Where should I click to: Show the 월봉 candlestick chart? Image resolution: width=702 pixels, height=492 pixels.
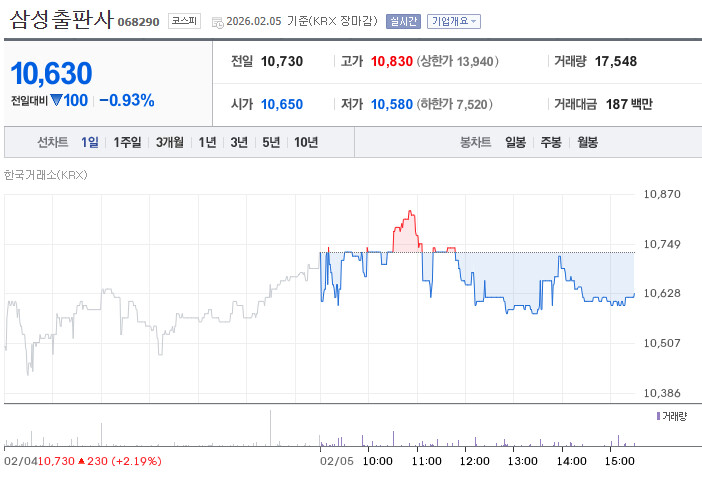point(587,142)
